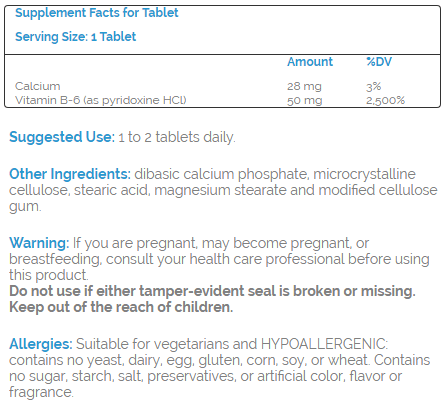
Task: Click the 2,500% daily value
Action: pyautogui.click(x=385, y=100)
